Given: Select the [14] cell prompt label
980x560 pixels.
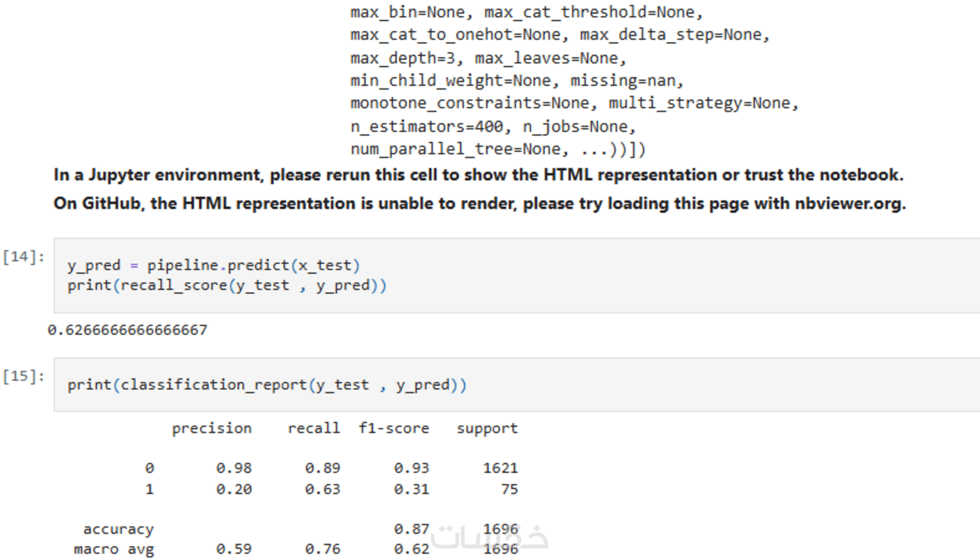Looking at the screenshot, I should click(x=23, y=257).
